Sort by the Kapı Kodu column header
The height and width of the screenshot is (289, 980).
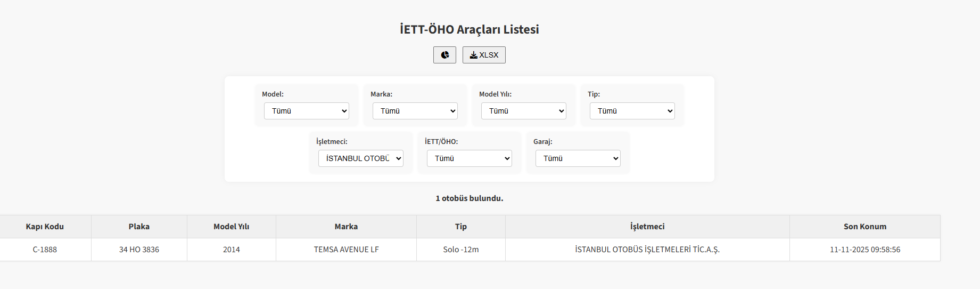(45, 227)
